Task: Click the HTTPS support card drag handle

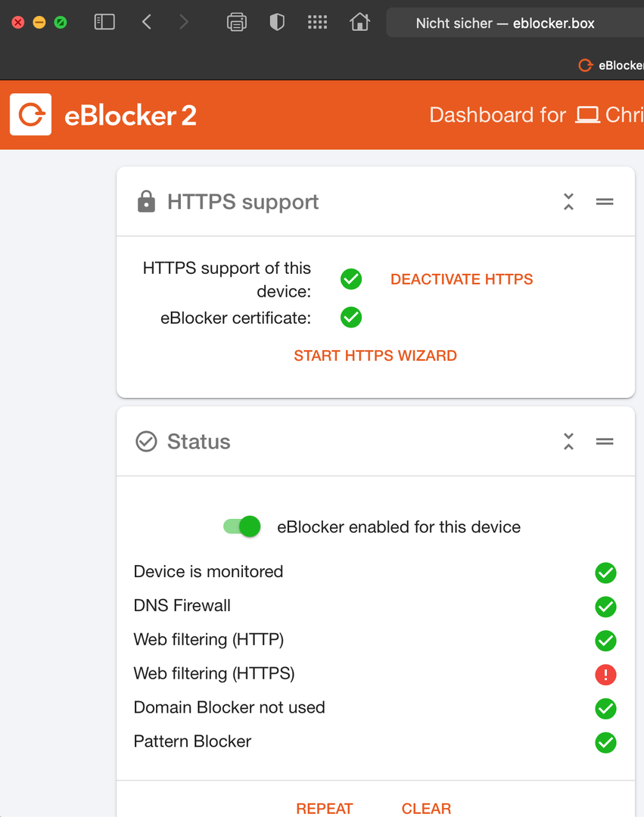Action: [605, 202]
